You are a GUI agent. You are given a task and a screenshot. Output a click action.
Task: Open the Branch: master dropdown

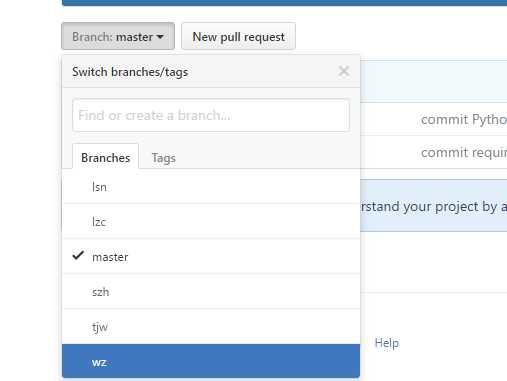[x=118, y=36]
